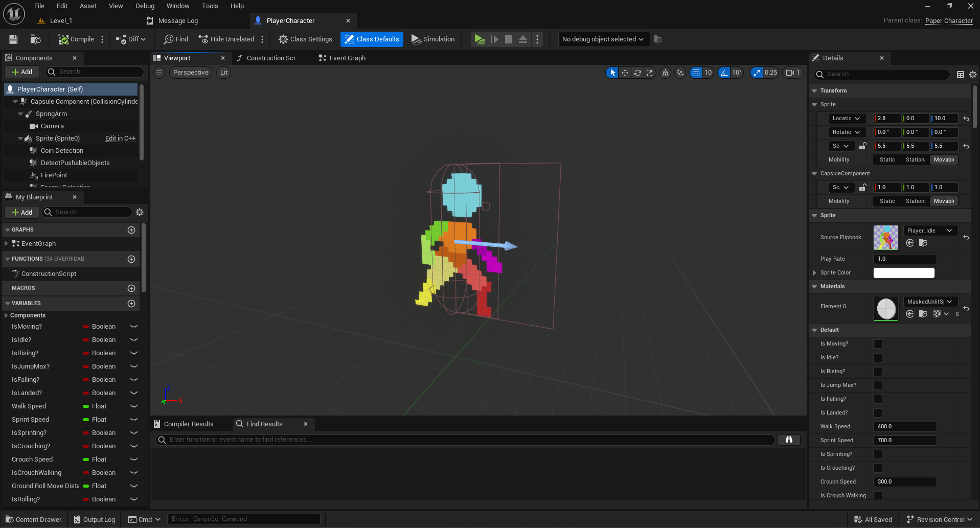Open the Player_Idle flipbook dropdown
Screen dimensions: 980x528
(x=930, y=231)
